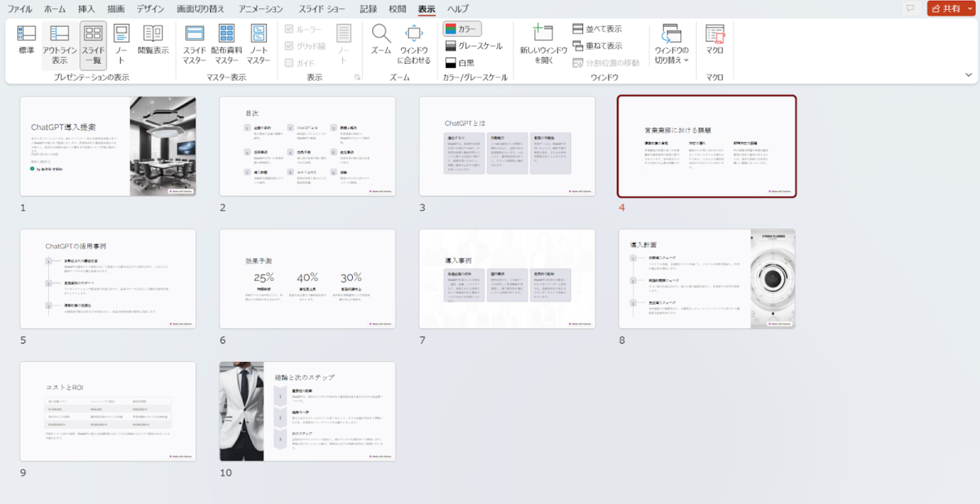Open アウトライン表示 outline view

pyautogui.click(x=60, y=42)
